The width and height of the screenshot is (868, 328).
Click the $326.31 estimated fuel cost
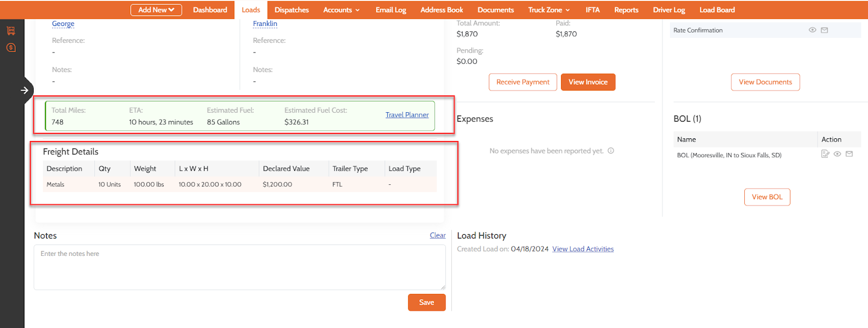coord(296,122)
